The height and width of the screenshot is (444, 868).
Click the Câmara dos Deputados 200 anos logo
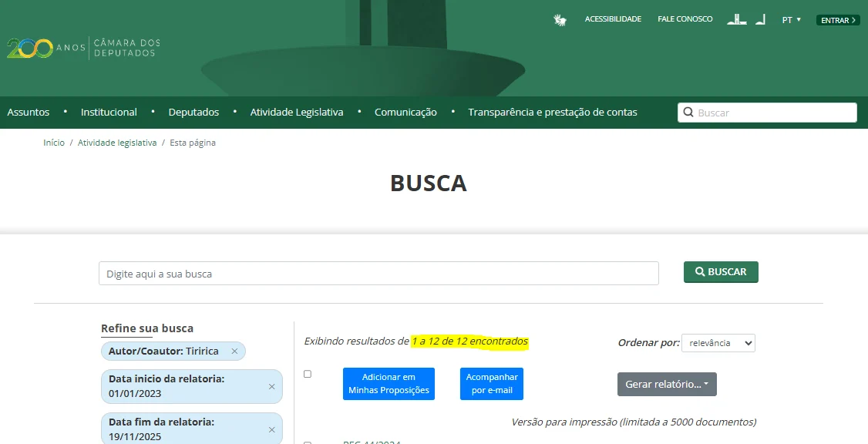click(83, 48)
